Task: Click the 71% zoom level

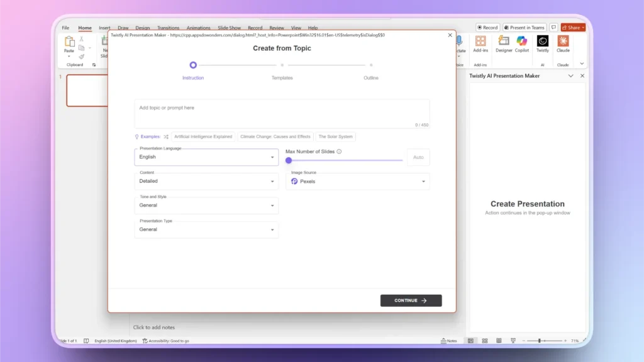Action: tap(575, 341)
